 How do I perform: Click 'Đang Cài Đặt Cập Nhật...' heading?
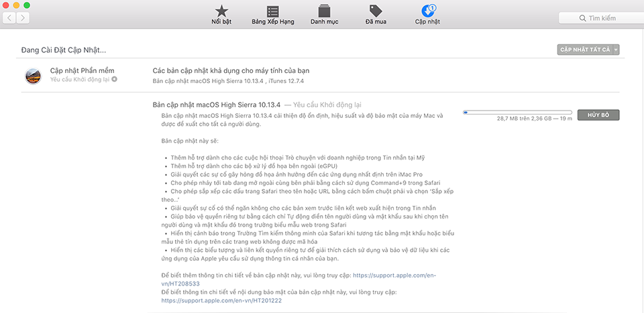pyautogui.click(x=64, y=50)
